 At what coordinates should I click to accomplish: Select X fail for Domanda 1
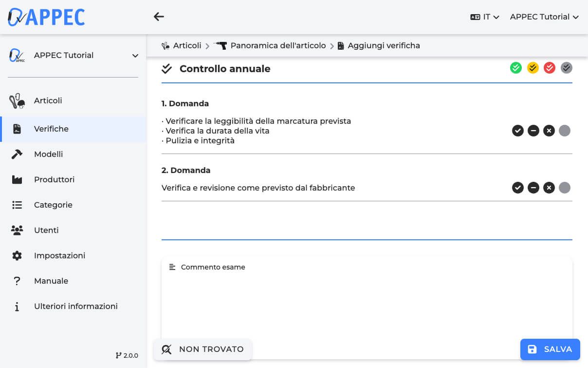tap(549, 131)
